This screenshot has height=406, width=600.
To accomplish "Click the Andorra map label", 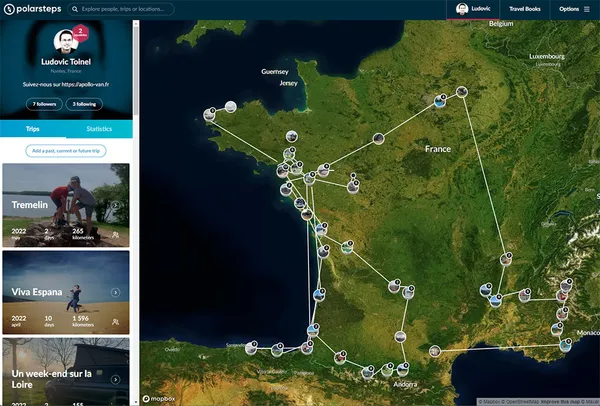I will [x=405, y=384].
